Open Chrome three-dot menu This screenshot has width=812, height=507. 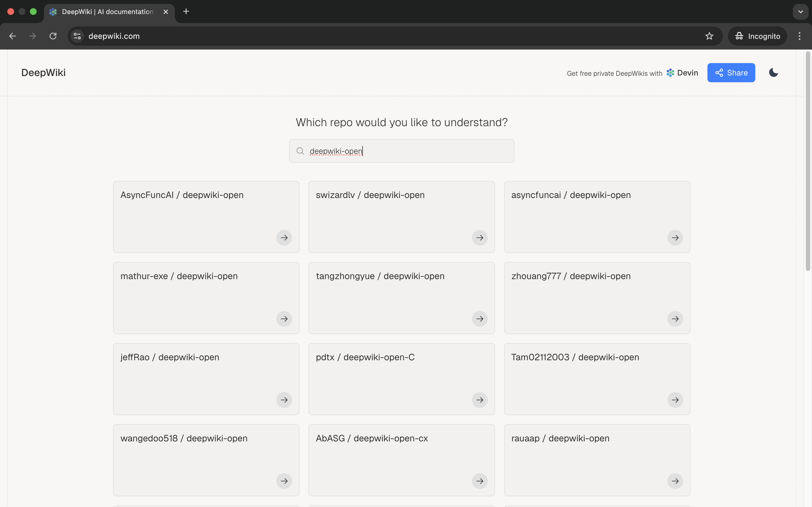pyautogui.click(x=799, y=36)
